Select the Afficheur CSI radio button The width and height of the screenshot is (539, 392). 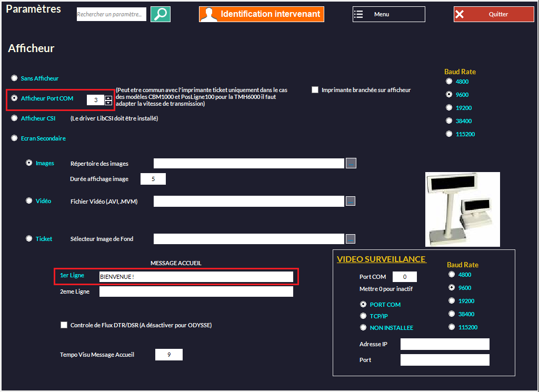pos(15,118)
